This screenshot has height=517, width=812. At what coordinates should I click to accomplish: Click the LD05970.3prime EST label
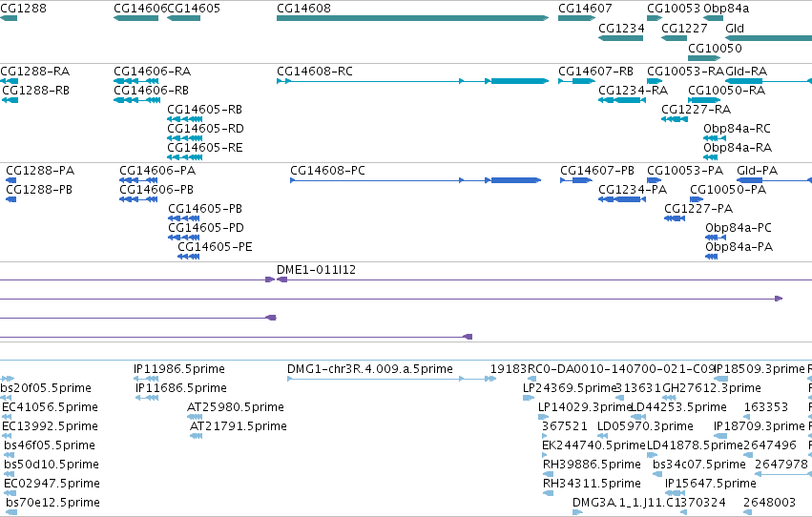(645, 427)
